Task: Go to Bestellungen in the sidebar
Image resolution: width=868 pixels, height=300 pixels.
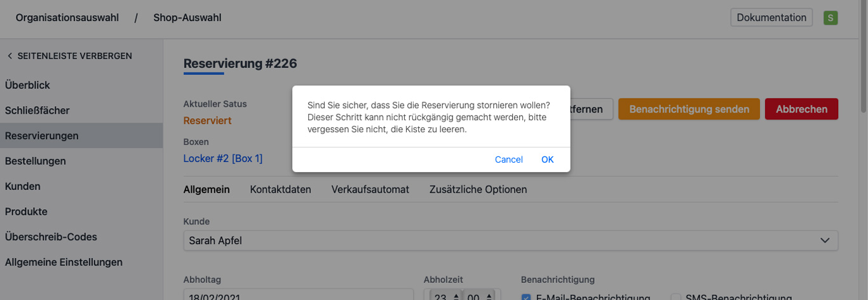Action: pyautogui.click(x=36, y=161)
